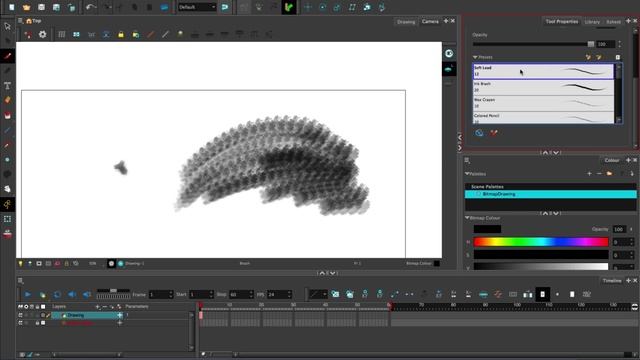
Task: Open the Timeline view menu
Action: point(20,281)
